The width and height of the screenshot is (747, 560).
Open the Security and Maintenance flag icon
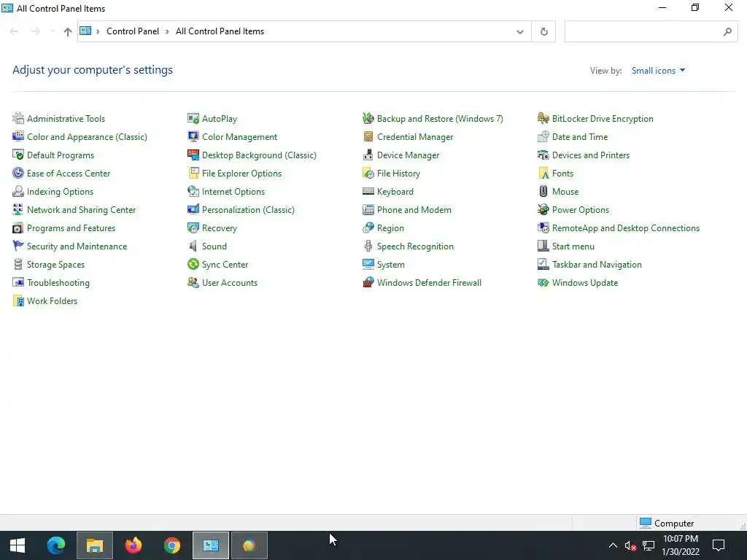click(18, 246)
